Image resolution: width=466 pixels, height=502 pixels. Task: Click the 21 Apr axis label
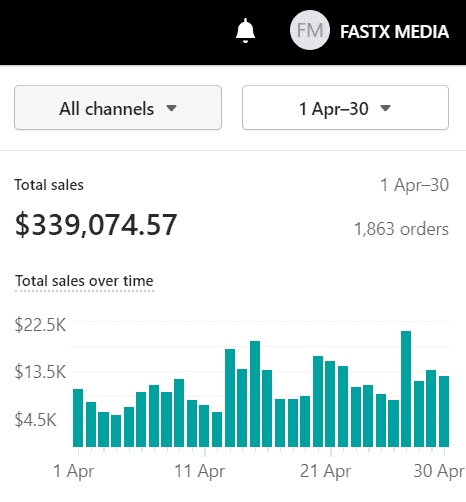click(325, 471)
